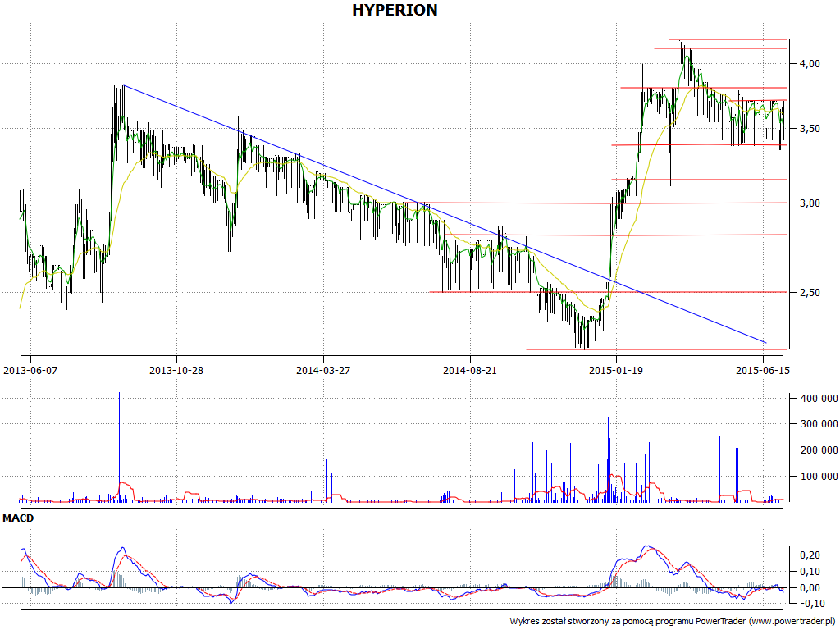Click the tallest volume spike above 400 000
The image size is (840, 630).
point(120,447)
